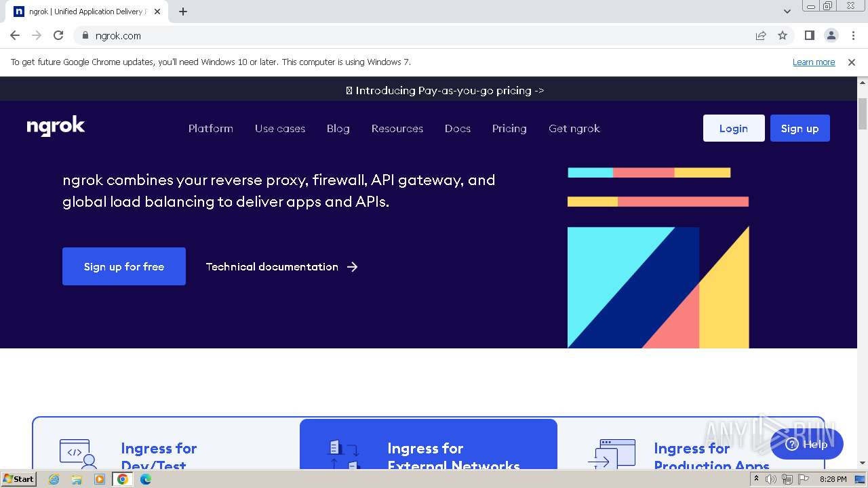Viewport: 868px width, 488px height.
Task: Click the browser forward arrow
Action: point(37,35)
